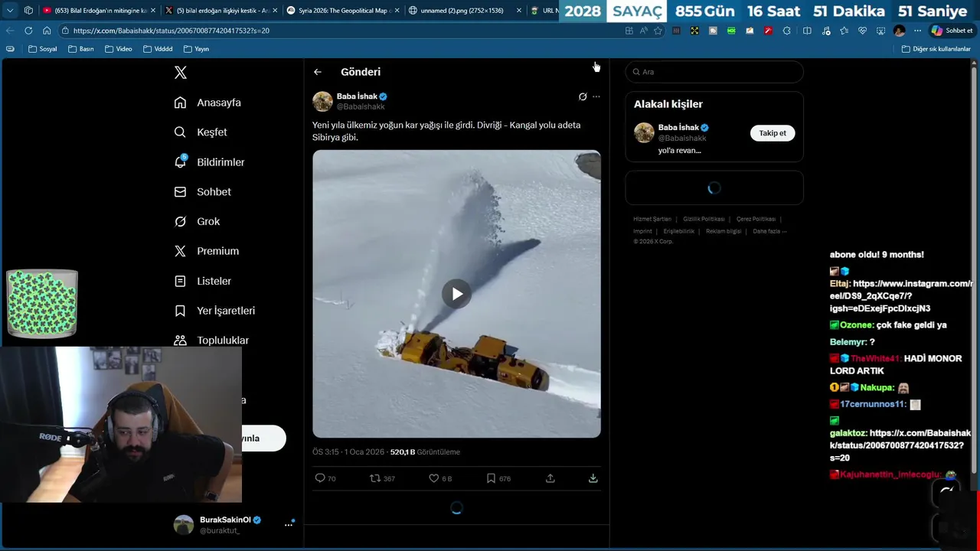Open split screen icon in toolbar
980x551 pixels.
[807, 31]
